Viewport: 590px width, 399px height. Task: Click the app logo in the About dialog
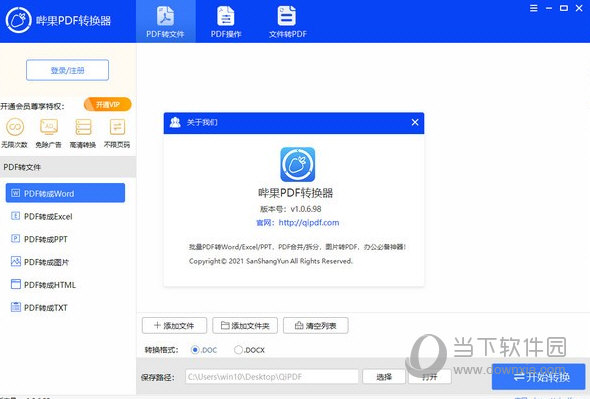coord(297,164)
